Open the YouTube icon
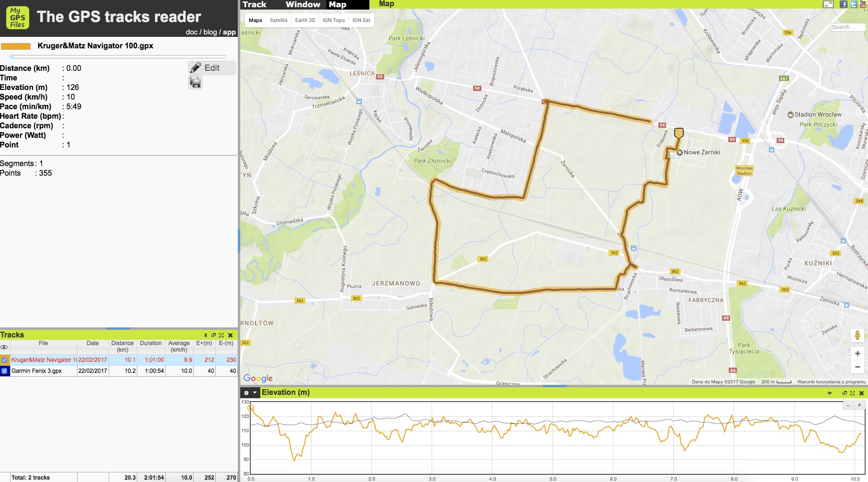The height and width of the screenshot is (482, 868). point(863,4)
